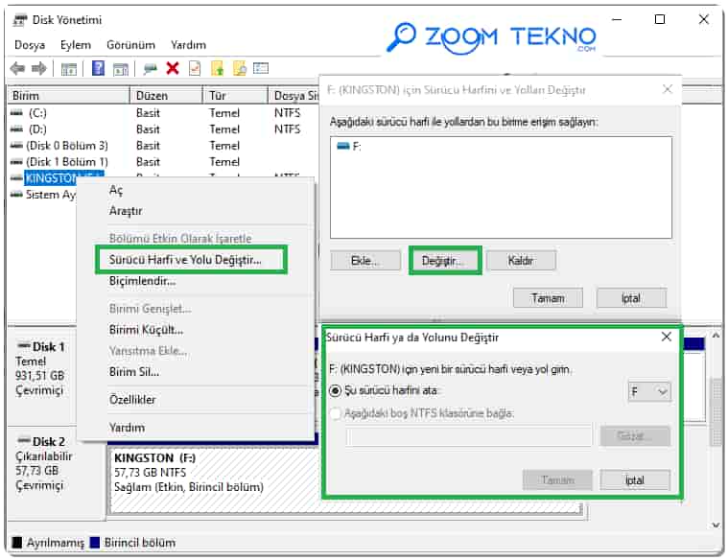Click the Back arrow toolbar icon
This screenshot has width=728, height=560.
pyautogui.click(x=17, y=69)
